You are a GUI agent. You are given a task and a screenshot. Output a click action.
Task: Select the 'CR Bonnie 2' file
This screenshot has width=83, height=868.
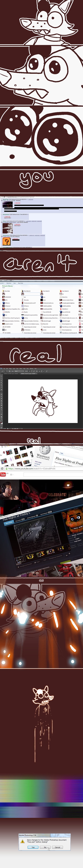click(x=7, y=306)
